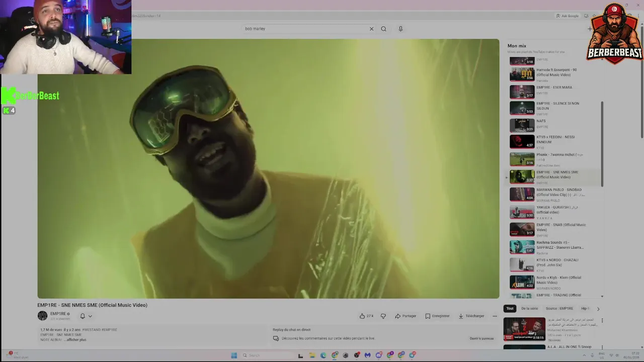Click the ENG US language indicator
Image resolution: width=644 pixels, height=362 pixels.
tap(601, 355)
